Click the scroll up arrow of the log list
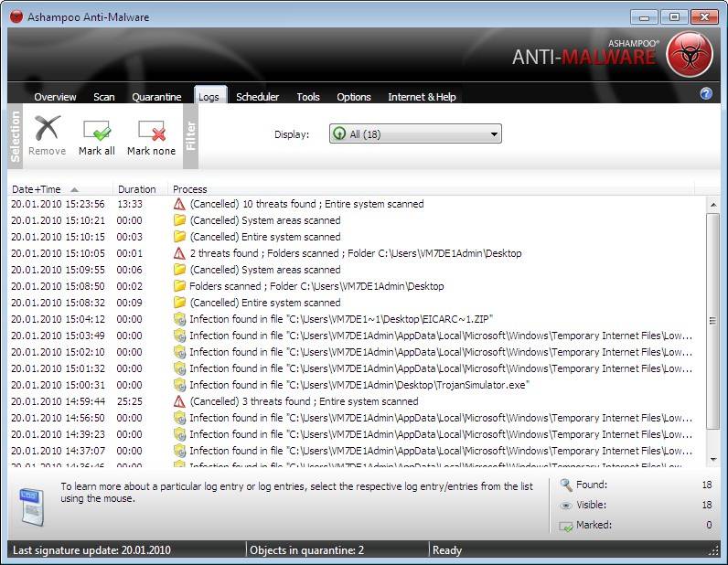Viewport: 728px width, 565px height. pos(713,205)
